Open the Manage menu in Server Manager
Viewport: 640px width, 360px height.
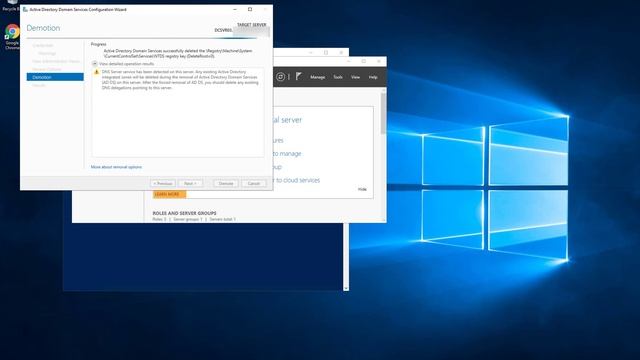pyautogui.click(x=318, y=77)
